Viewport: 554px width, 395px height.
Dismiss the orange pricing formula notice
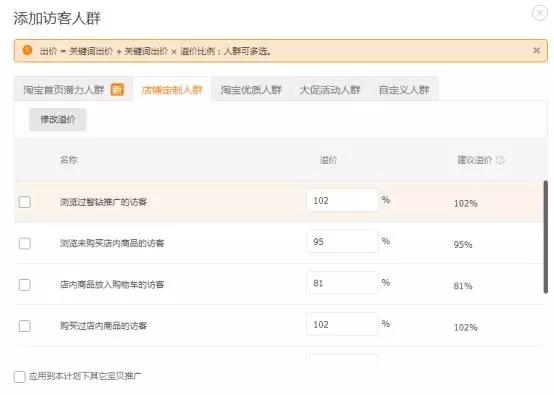536,51
